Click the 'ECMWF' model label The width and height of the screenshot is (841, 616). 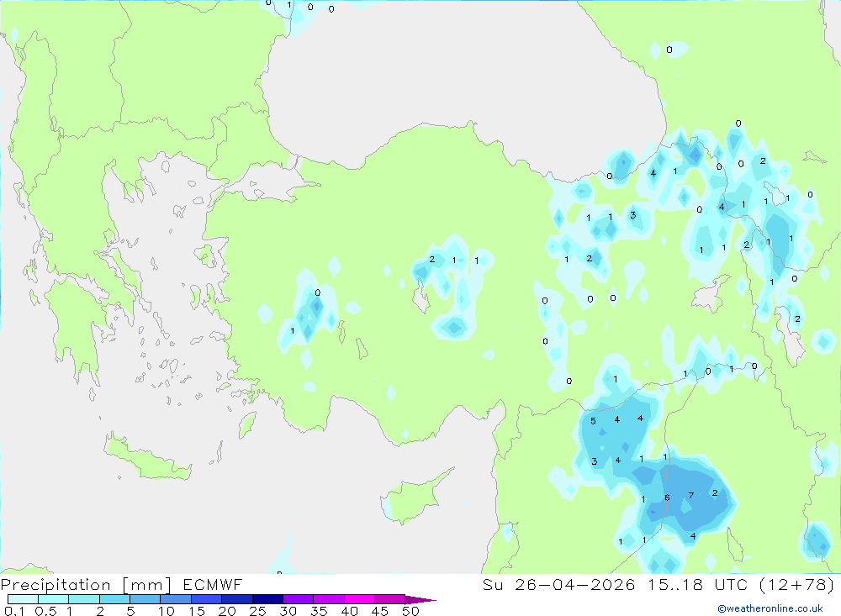[213, 584]
